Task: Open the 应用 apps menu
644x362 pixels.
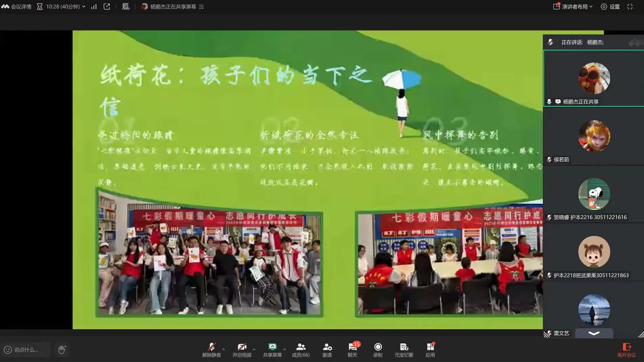Action: 430,350
